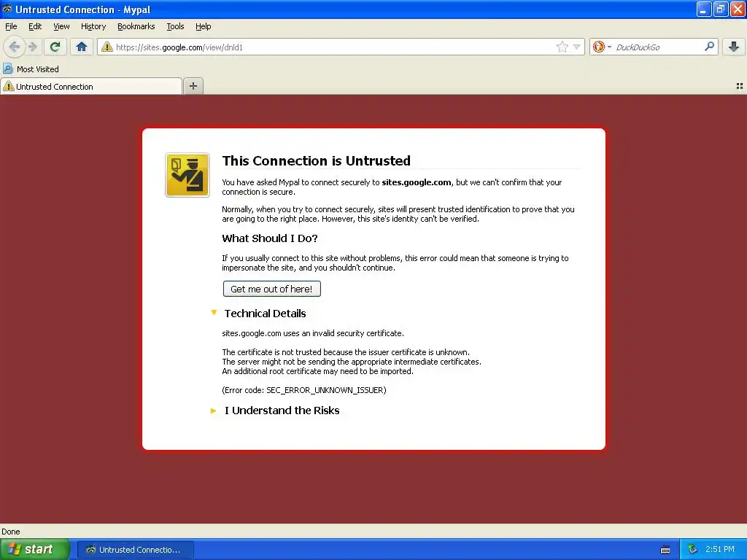Open the downloads arrow button

coord(734,47)
